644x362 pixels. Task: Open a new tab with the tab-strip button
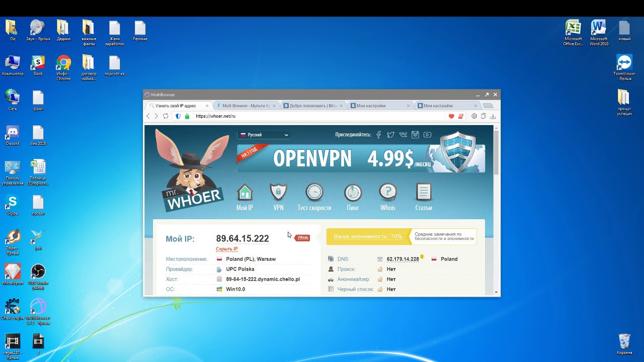click(x=488, y=106)
